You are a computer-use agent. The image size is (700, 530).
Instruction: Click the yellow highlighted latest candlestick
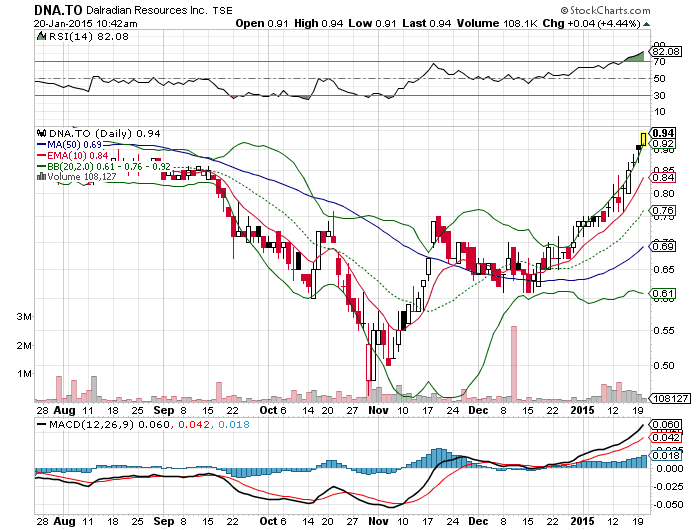click(x=643, y=139)
